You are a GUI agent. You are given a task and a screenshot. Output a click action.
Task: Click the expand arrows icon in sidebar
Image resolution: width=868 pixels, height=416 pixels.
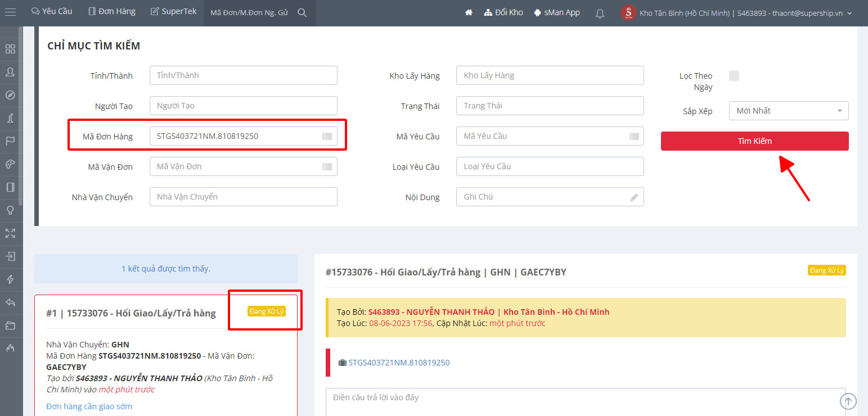pos(10,233)
